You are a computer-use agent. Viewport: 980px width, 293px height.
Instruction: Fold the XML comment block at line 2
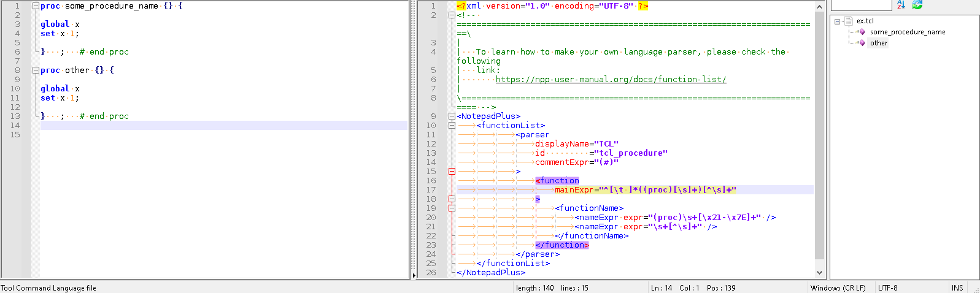tap(452, 15)
